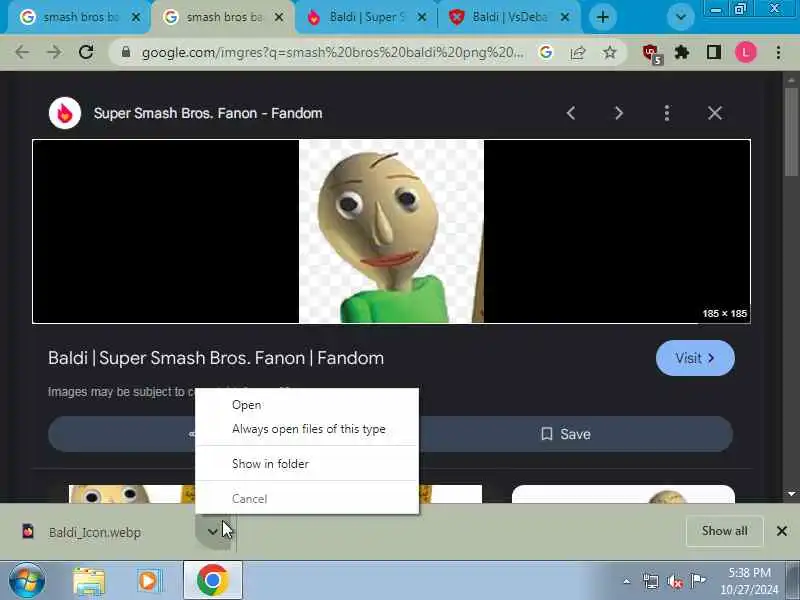Choose Show in folder
Image resolution: width=800 pixels, height=600 pixels.
(x=307, y=464)
